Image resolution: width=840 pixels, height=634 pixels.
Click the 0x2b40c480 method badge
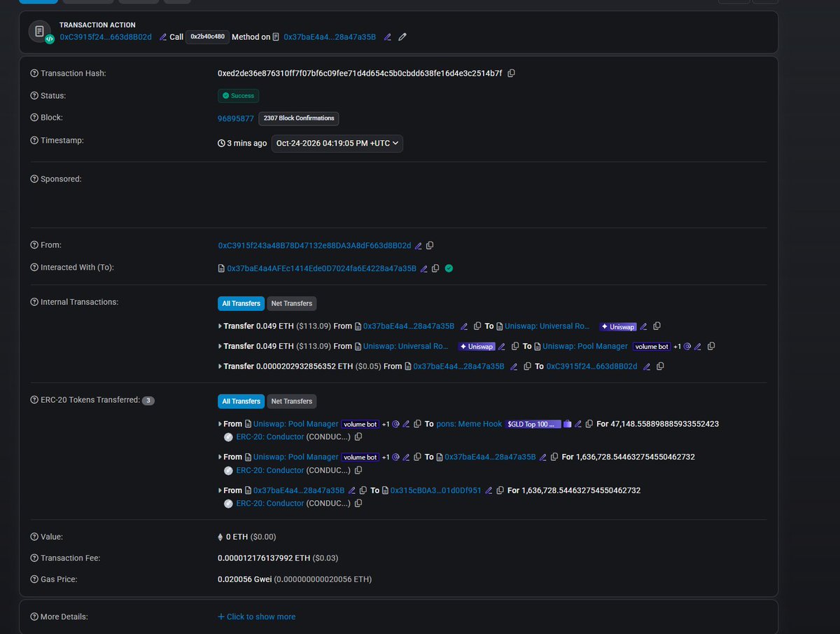click(208, 37)
